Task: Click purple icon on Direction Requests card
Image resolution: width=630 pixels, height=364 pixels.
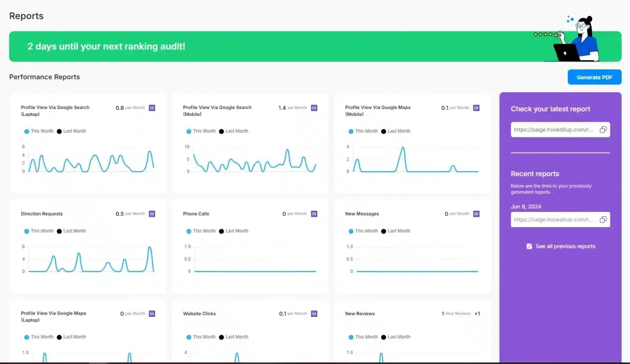Action: (x=152, y=214)
